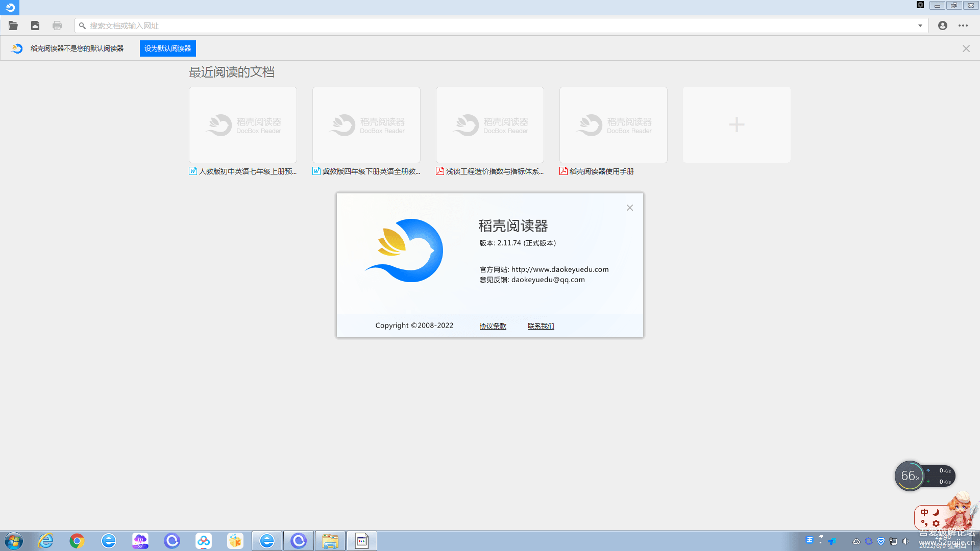Launch Google Chrome from the taskbar
980x551 pixels.
click(x=77, y=541)
